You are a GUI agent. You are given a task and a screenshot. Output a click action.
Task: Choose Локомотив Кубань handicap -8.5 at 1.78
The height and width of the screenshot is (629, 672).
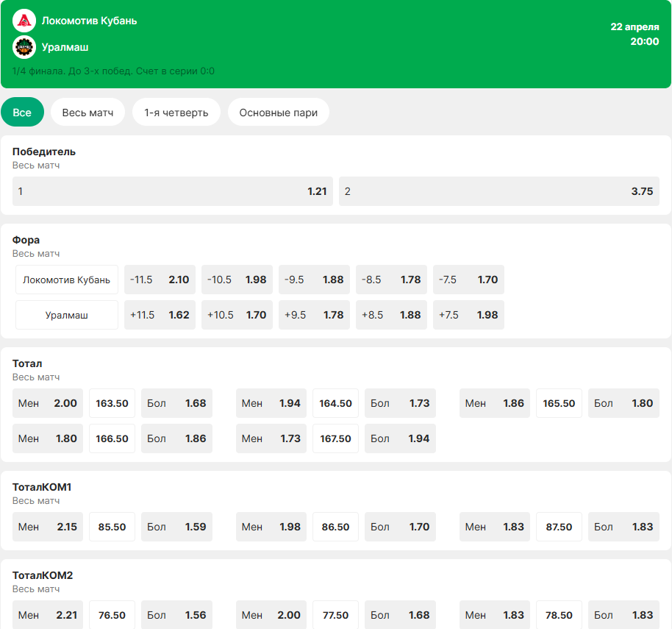pos(391,280)
